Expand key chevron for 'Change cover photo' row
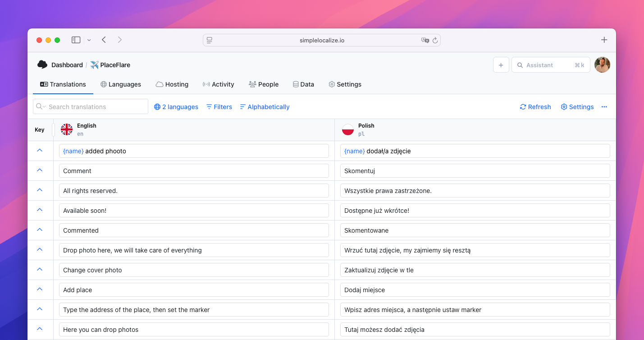Image resolution: width=644 pixels, height=340 pixels. [x=40, y=269]
